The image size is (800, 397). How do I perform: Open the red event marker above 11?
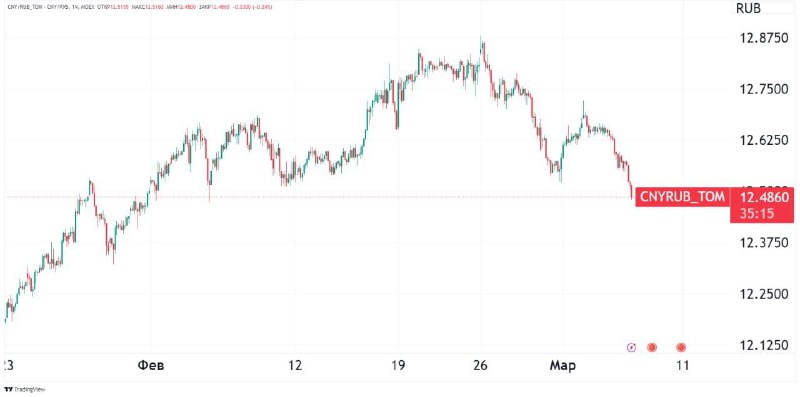pos(681,348)
